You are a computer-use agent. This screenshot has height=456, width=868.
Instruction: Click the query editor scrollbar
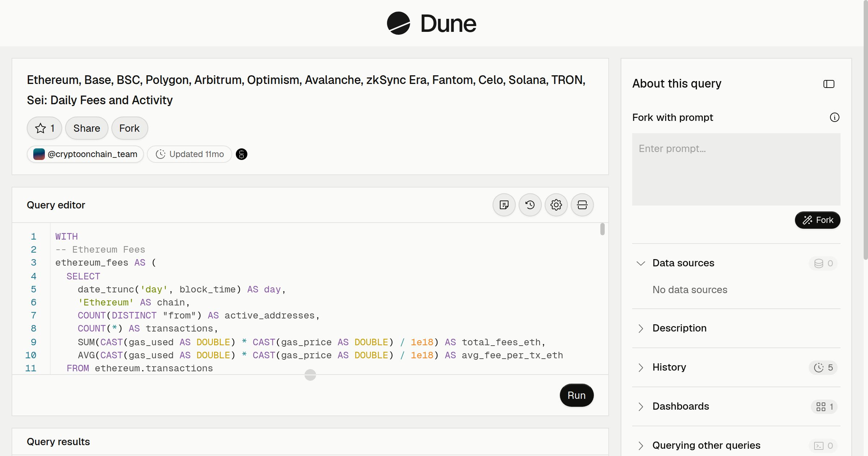(x=602, y=229)
